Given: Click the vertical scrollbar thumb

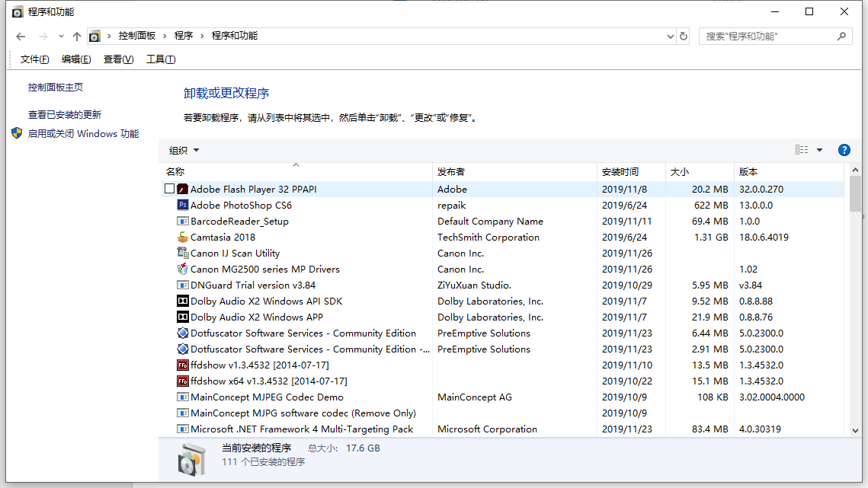Looking at the screenshot, I should click(x=855, y=193).
